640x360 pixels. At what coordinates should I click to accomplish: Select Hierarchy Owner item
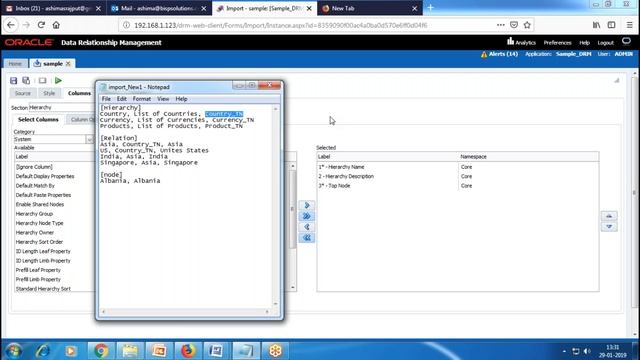[x=35, y=233]
